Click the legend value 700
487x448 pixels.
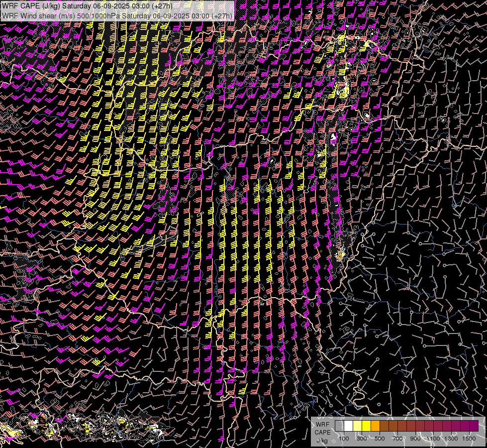click(397, 439)
